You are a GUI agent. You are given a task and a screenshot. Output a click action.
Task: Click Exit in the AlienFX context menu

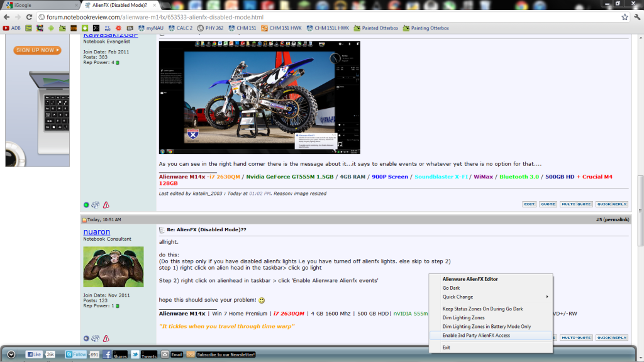click(x=491, y=347)
